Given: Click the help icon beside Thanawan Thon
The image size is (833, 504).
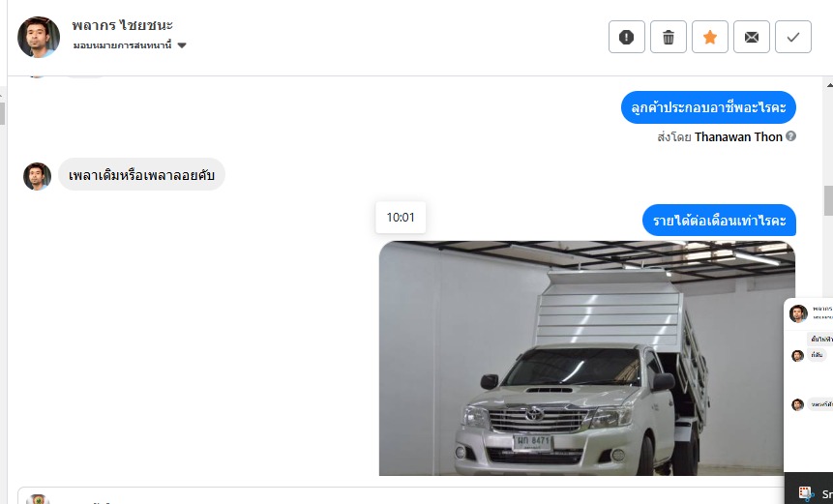Looking at the screenshot, I should click(x=790, y=136).
